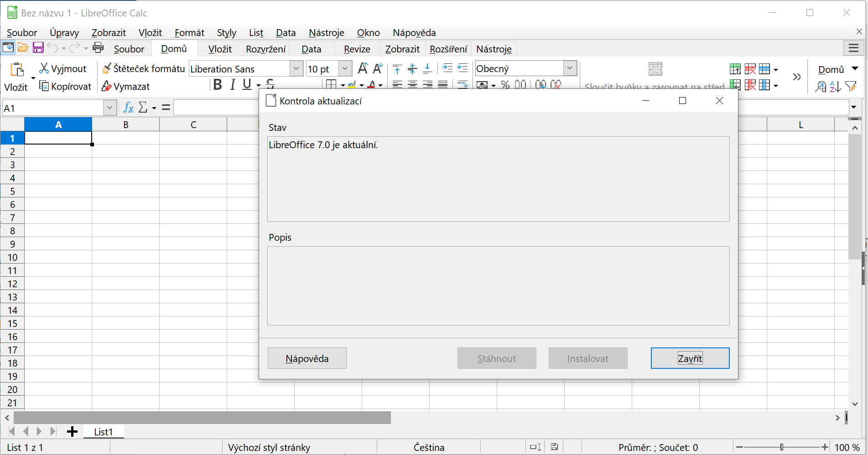Select column B header
Viewport: 868px width, 455px height.
point(126,124)
